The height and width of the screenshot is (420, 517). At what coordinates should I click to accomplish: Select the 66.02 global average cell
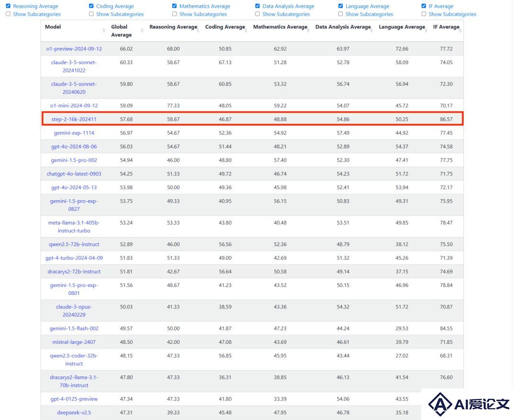[126, 49]
